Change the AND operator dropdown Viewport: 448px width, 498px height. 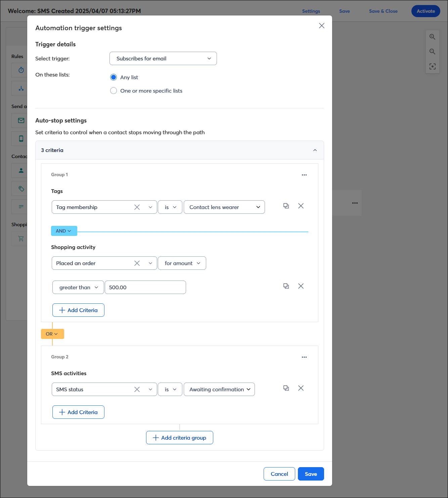tap(64, 231)
